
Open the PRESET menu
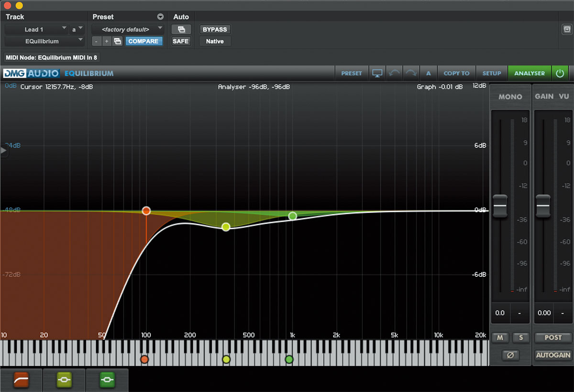(x=352, y=74)
